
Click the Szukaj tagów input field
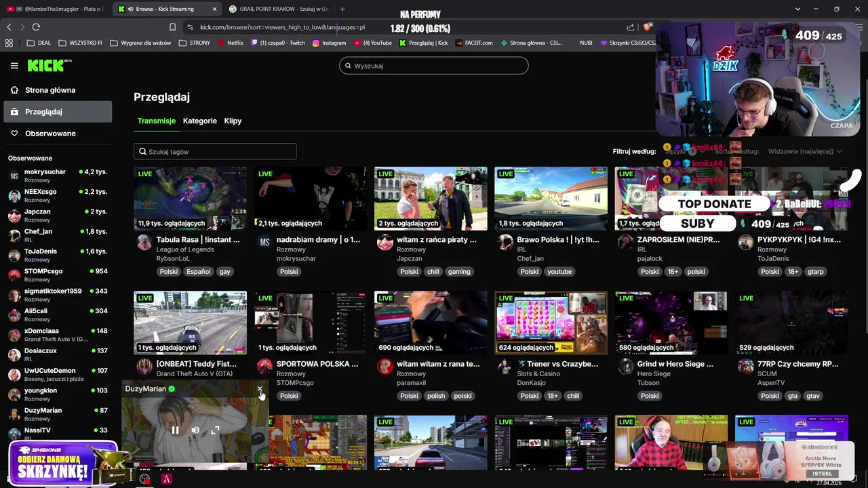tap(215, 152)
